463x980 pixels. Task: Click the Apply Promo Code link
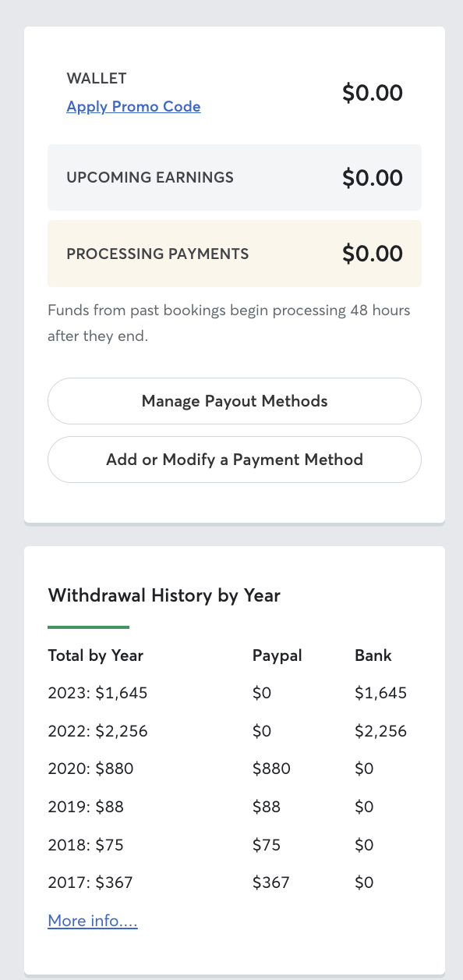coord(133,106)
